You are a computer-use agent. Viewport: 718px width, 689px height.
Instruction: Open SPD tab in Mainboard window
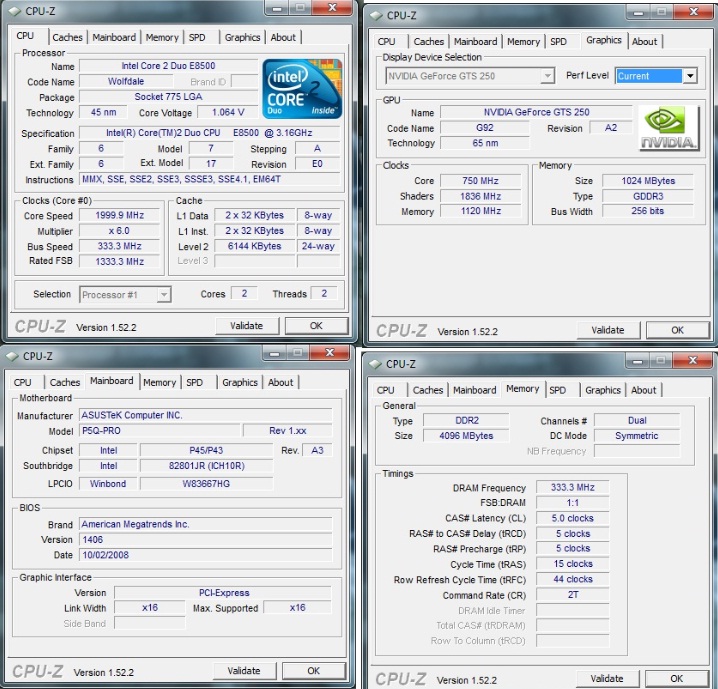[x=194, y=382]
